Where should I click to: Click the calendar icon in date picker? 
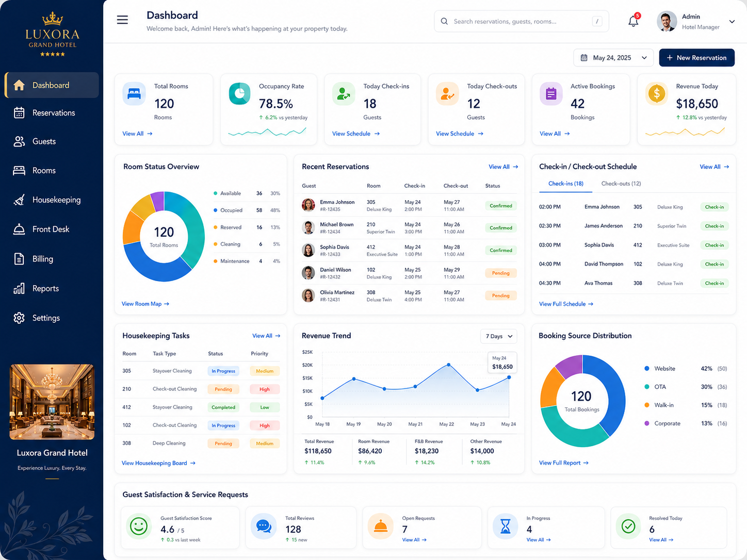coord(584,58)
